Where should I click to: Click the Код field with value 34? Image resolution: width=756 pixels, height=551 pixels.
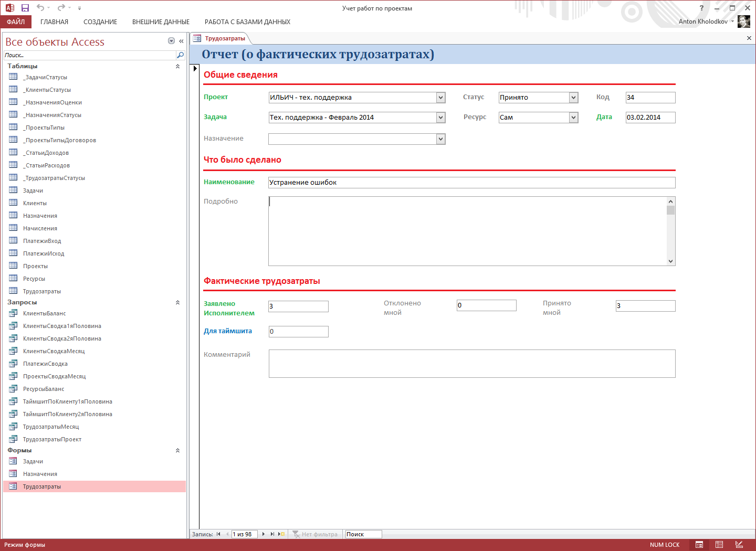[x=650, y=98]
